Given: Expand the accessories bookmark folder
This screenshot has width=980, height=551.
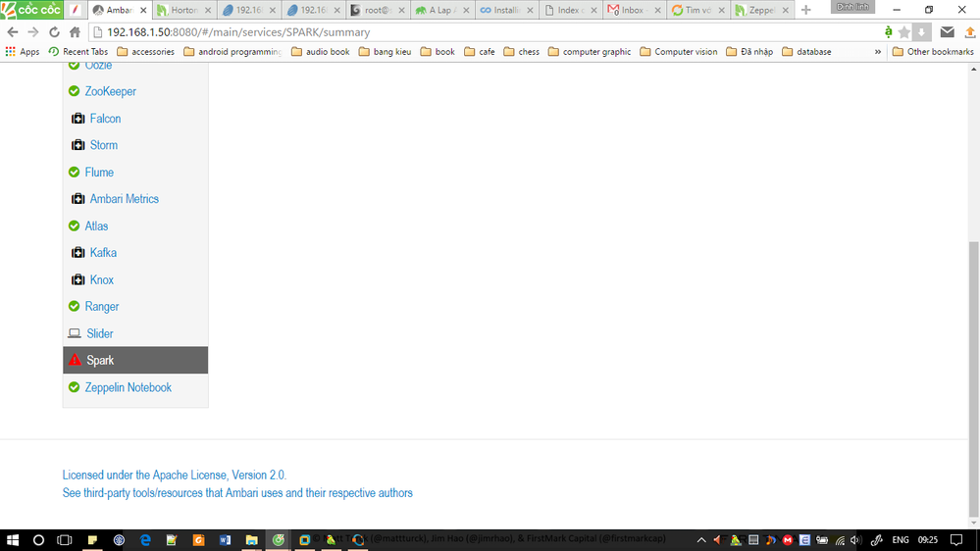Looking at the screenshot, I should (x=145, y=52).
